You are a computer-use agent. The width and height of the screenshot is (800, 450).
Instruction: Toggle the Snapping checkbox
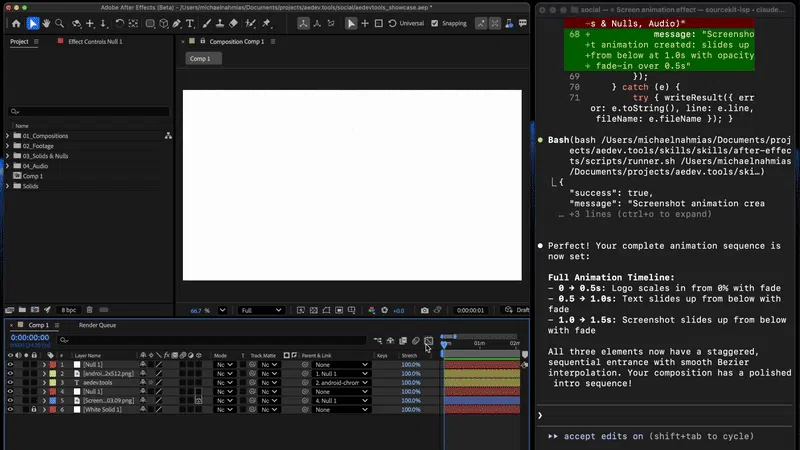coord(435,23)
